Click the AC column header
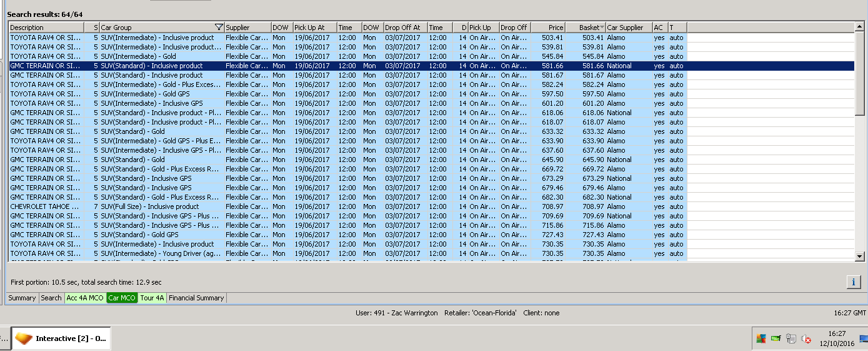The height and width of the screenshot is (351, 868). coord(660,28)
